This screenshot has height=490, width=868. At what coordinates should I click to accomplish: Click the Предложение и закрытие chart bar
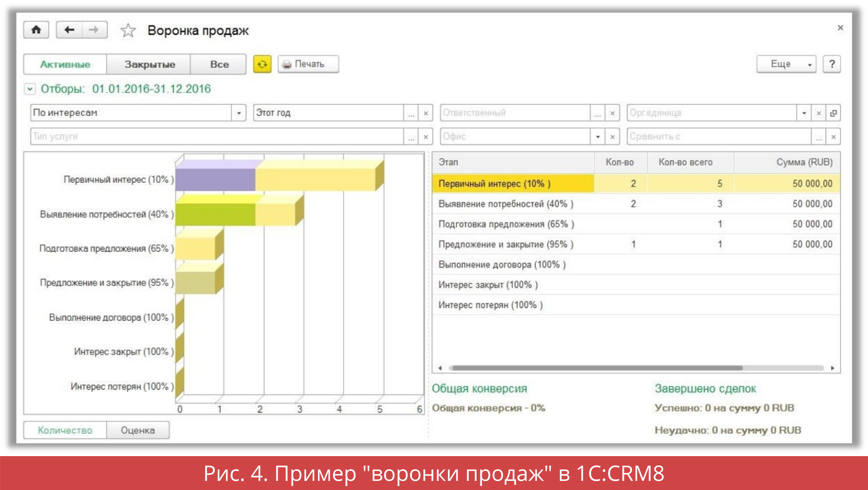coord(196,283)
